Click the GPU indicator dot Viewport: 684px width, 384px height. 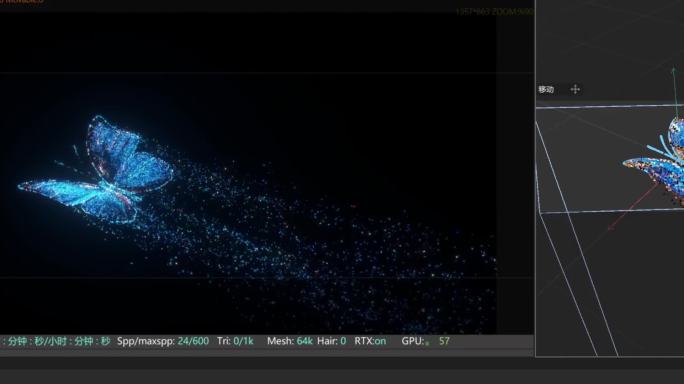click(428, 343)
